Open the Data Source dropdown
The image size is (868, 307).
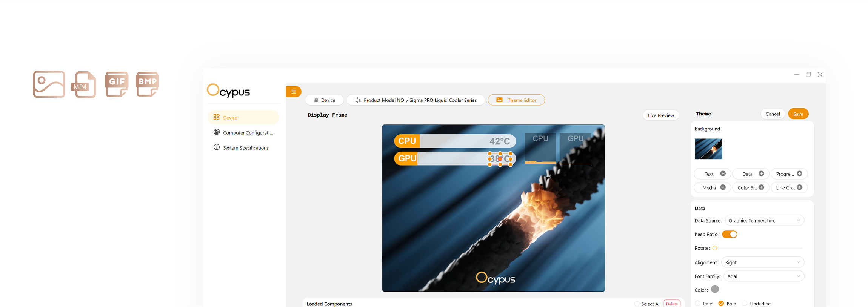[764, 221]
